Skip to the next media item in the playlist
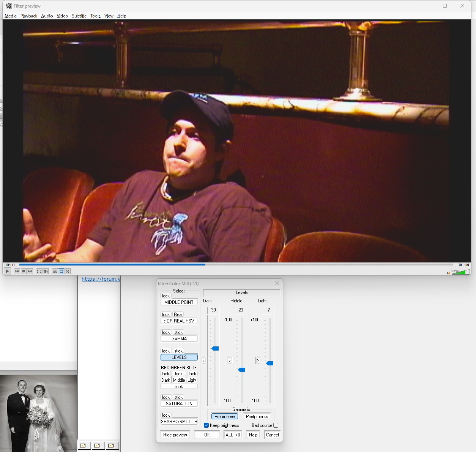 click(x=30, y=271)
